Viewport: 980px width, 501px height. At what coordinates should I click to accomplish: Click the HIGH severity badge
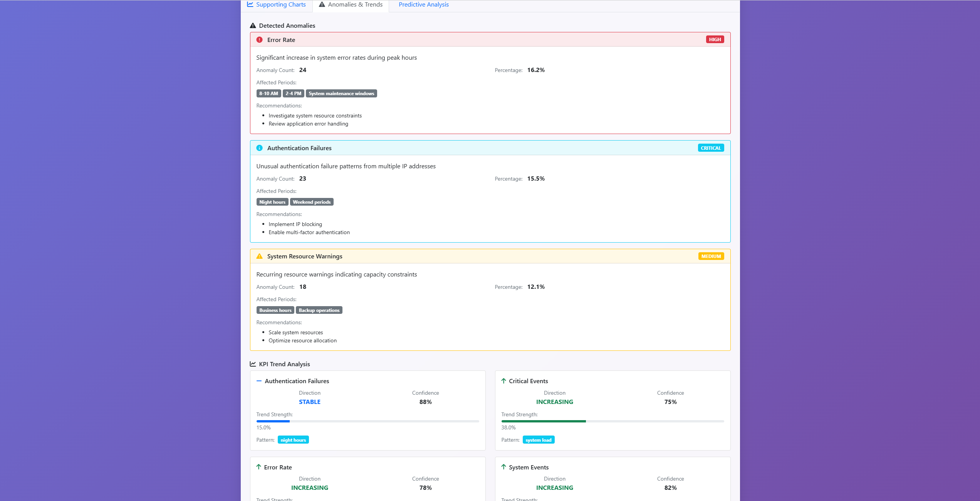coord(715,39)
